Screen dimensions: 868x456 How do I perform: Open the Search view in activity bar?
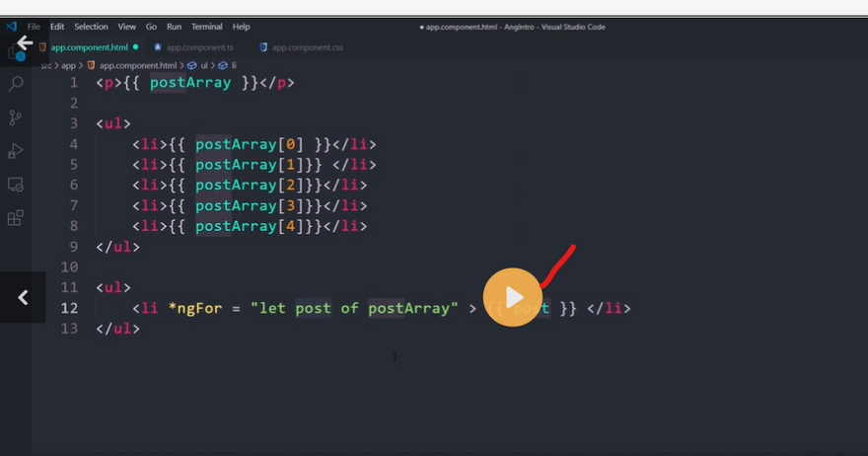[x=16, y=85]
